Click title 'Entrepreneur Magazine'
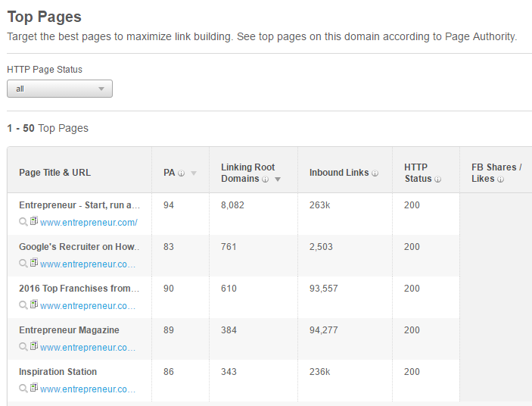The width and height of the screenshot is (532, 406). pos(69,330)
